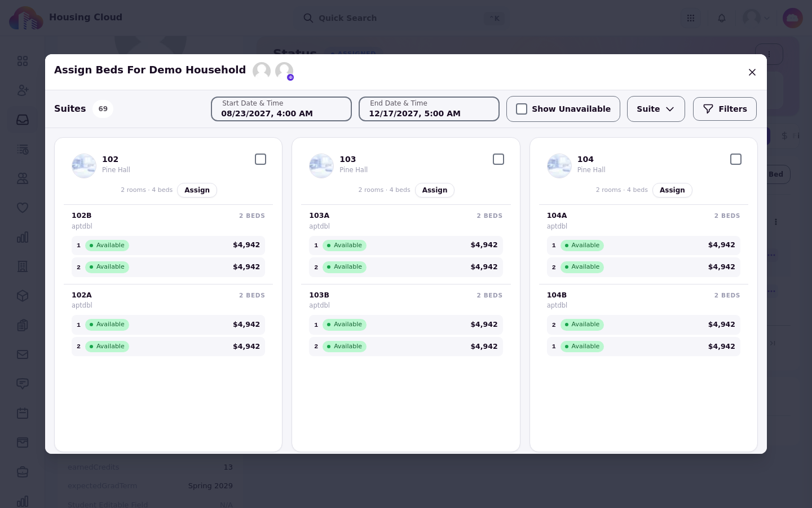
Task: Select bed 1 in room 102B
Action: click(168, 246)
